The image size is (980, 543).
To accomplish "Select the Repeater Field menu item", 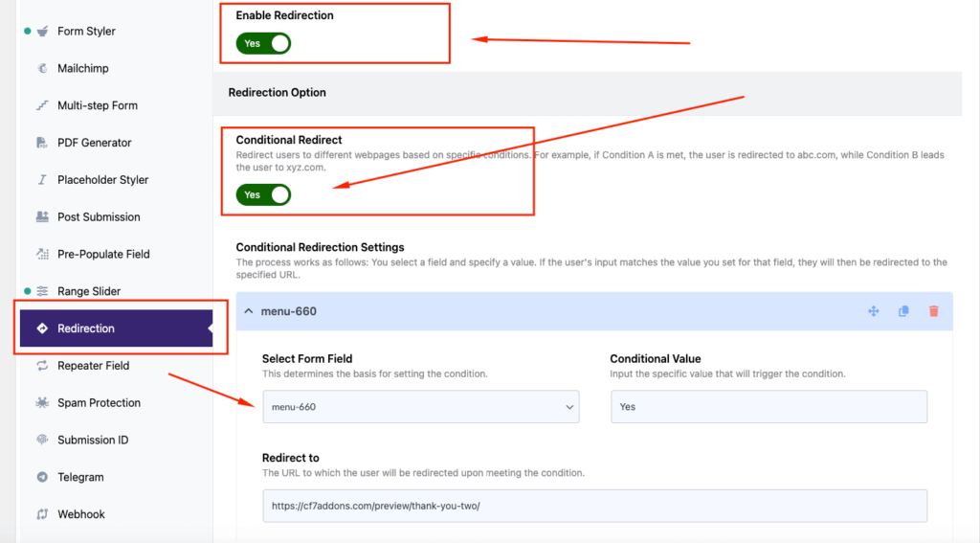I will click(x=93, y=366).
